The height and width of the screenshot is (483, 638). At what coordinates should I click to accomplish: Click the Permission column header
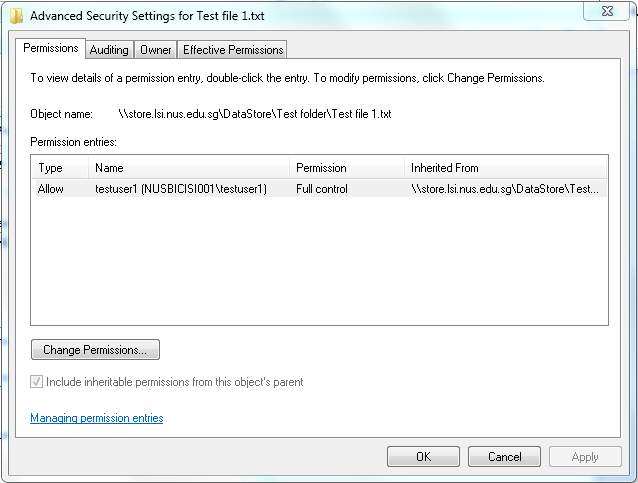pyautogui.click(x=347, y=168)
